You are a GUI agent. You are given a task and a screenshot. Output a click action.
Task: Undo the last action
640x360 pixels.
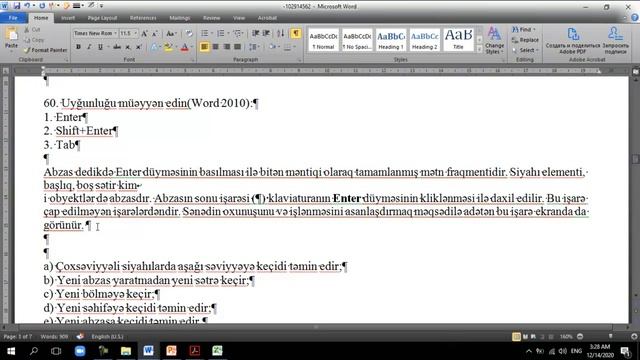click(27, 6)
